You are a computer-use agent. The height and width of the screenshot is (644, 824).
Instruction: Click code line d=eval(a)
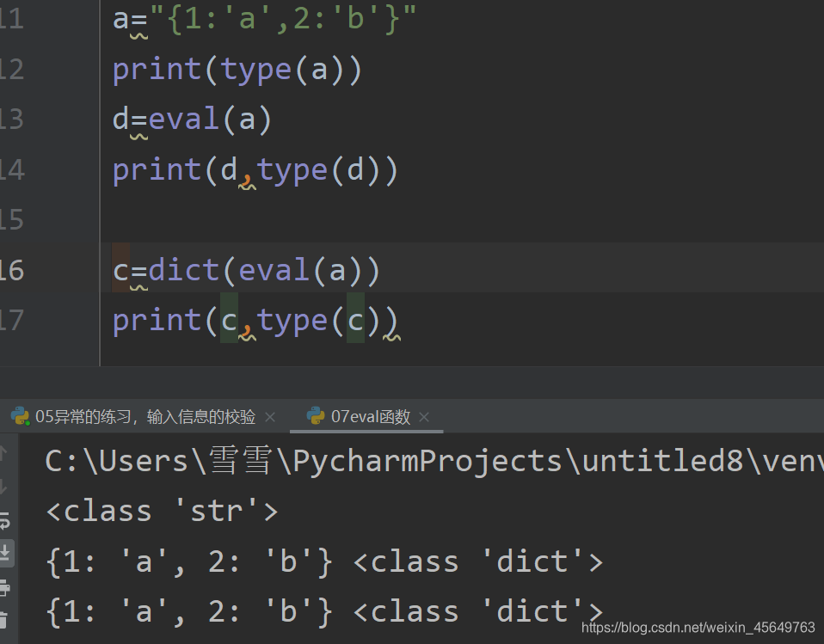[192, 120]
